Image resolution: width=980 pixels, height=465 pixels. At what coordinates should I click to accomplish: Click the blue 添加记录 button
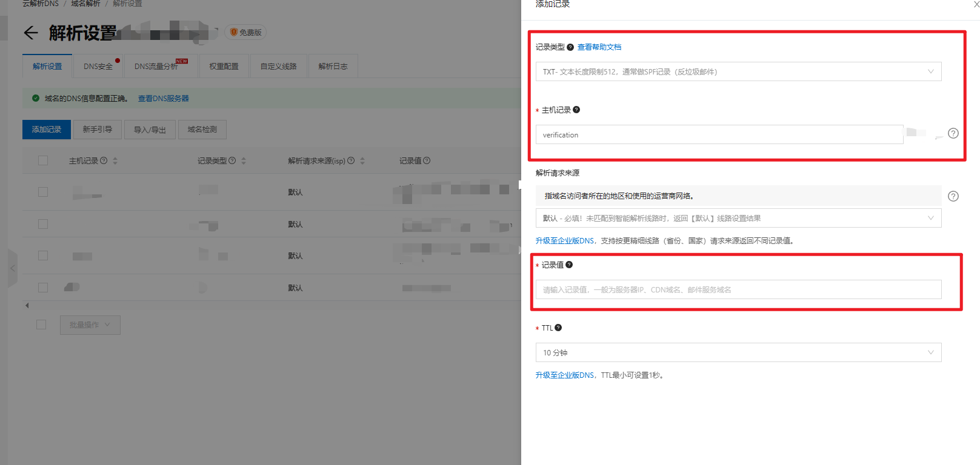(47, 130)
